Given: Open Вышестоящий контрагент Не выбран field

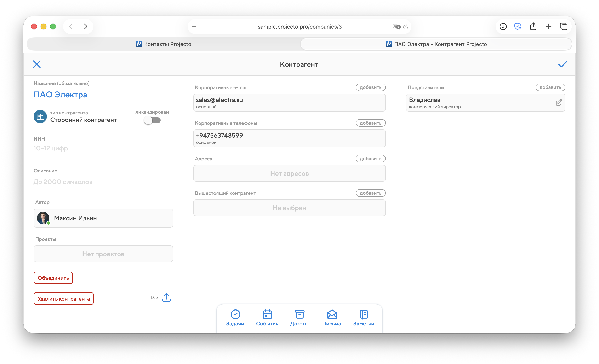Looking at the screenshot, I should [289, 208].
